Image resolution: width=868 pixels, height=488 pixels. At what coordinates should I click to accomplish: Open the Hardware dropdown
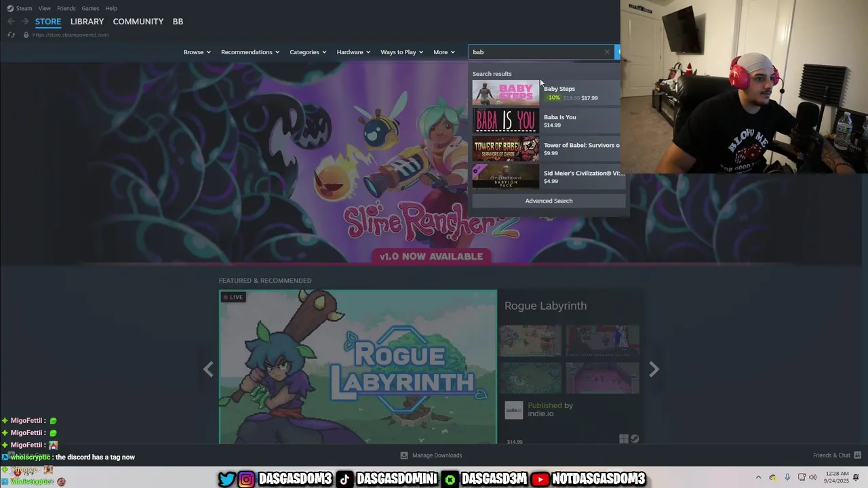353,52
